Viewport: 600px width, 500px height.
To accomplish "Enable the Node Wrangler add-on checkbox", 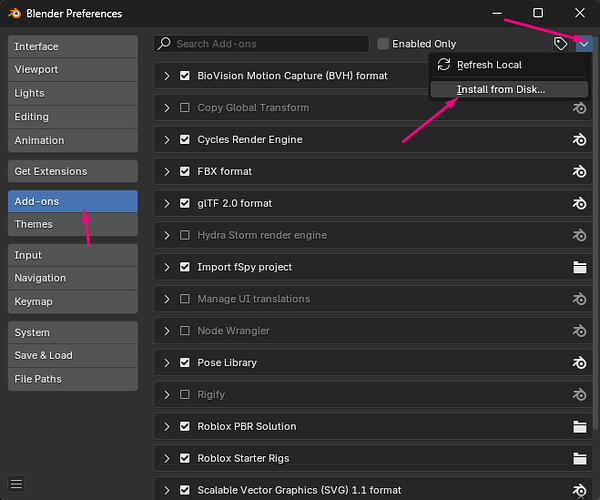I will coord(185,331).
